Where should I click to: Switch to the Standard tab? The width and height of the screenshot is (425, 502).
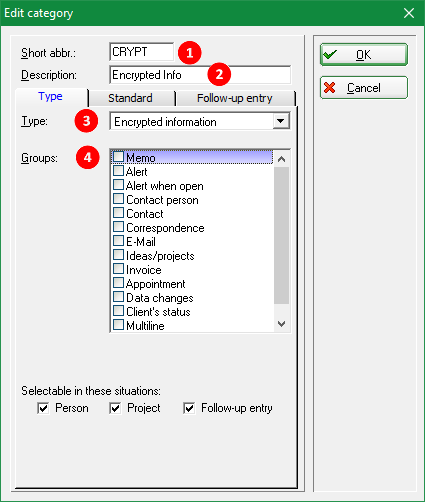point(131,98)
